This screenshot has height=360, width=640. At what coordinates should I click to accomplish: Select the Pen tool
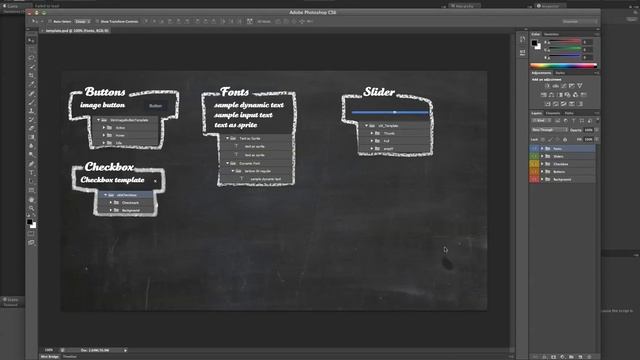tap(31, 164)
